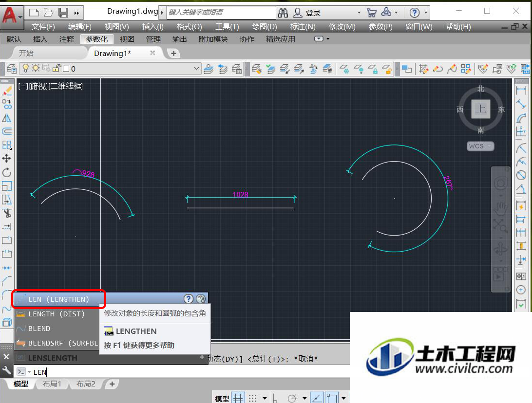Click the layer 0 white color swatch
Viewport: 532px width, 403px height.
[x=66, y=69]
